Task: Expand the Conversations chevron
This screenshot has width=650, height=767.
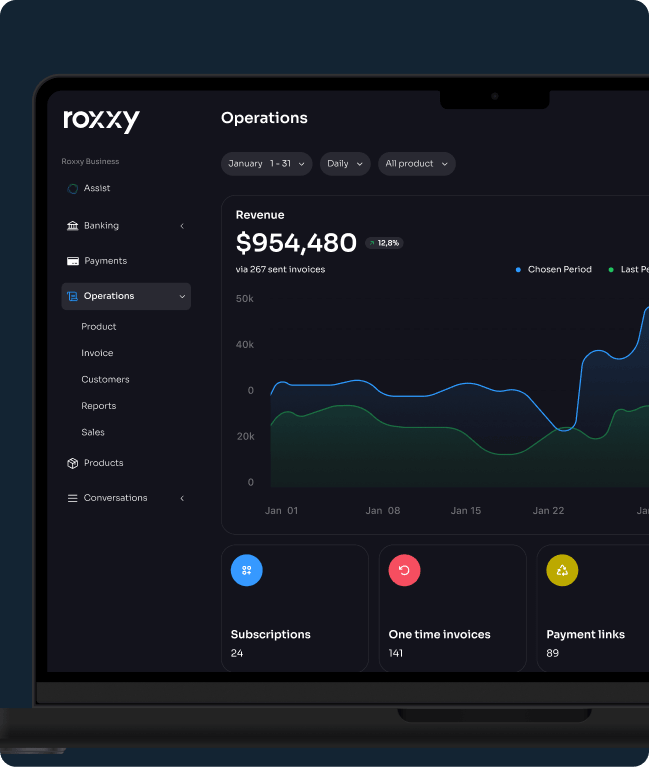Action: tap(182, 498)
